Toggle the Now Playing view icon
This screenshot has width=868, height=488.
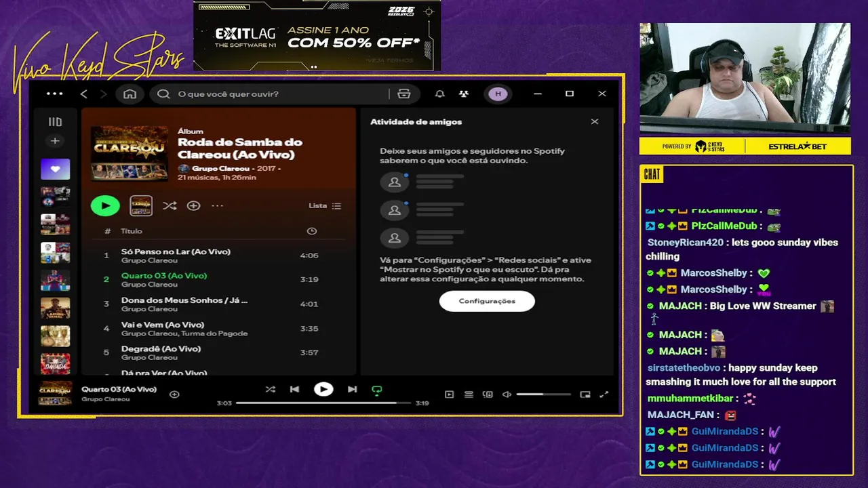pos(449,394)
